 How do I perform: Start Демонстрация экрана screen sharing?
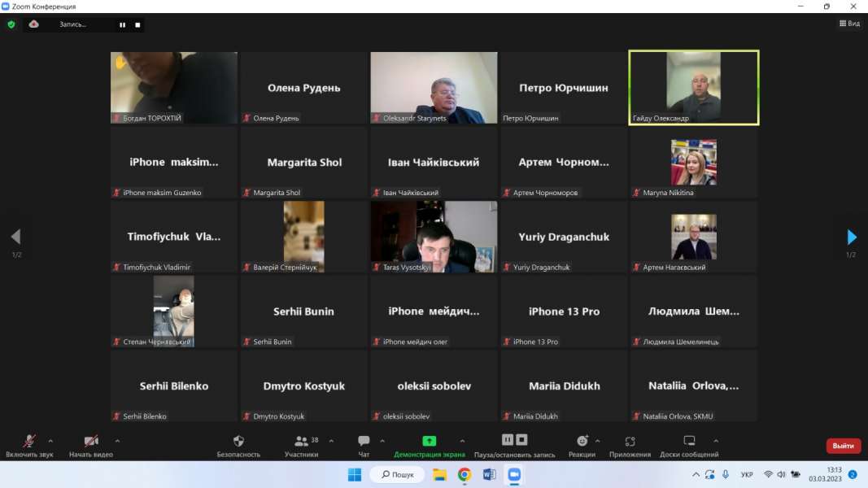pyautogui.click(x=429, y=442)
